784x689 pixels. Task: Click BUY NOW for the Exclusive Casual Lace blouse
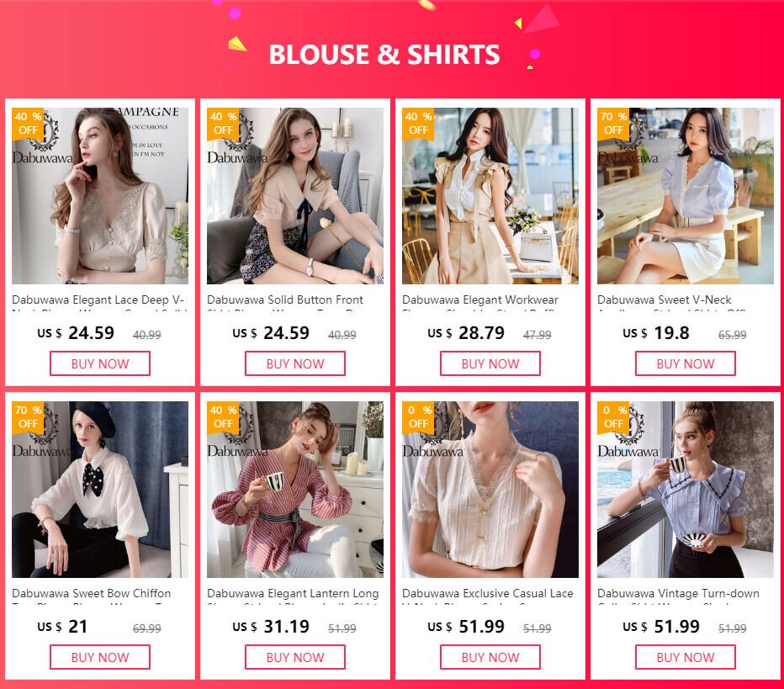pyautogui.click(x=490, y=657)
